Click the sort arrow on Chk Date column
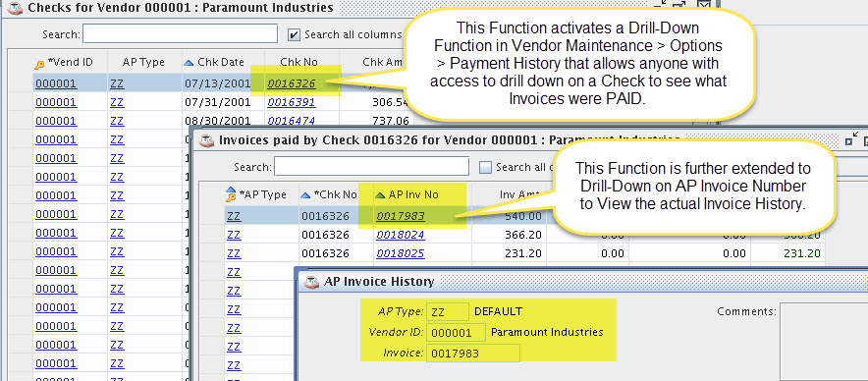The image size is (868, 381). 189,63
